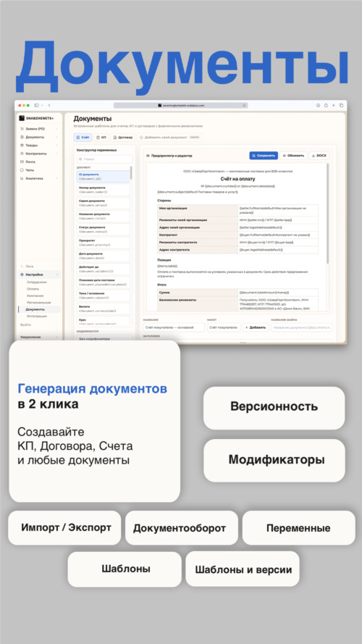Show browser tab overview icon
Screen dimensions: 362x644
click(x=342, y=106)
